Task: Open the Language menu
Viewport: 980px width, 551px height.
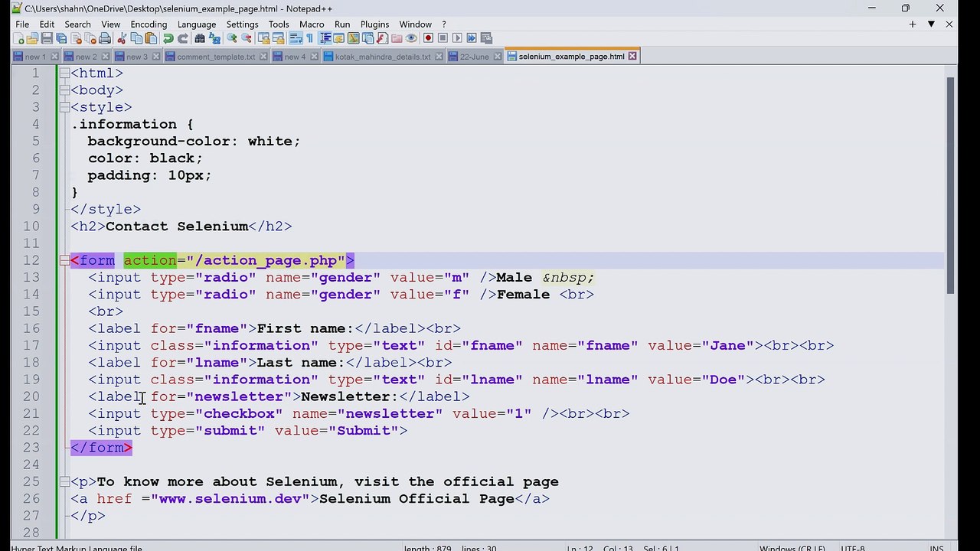Action: tap(197, 24)
